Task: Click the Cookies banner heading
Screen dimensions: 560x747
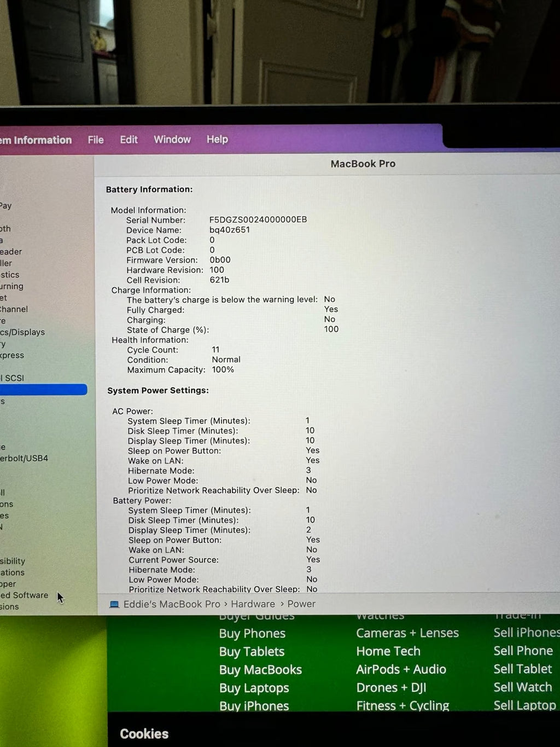Action: (144, 734)
